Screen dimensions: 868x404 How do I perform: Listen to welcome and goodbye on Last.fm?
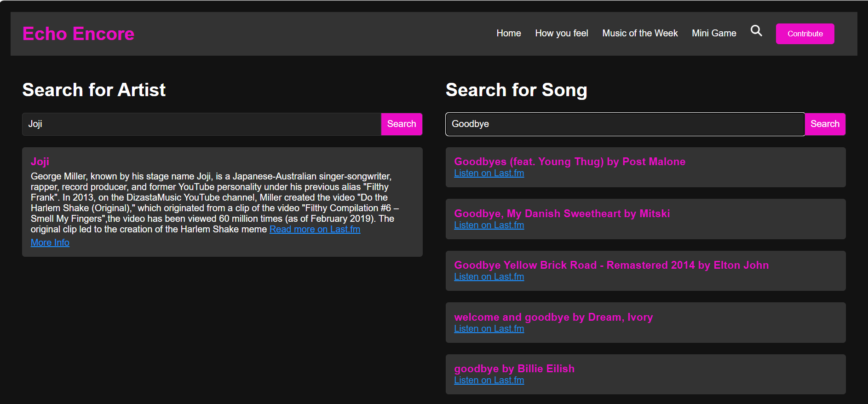click(x=489, y=329)
